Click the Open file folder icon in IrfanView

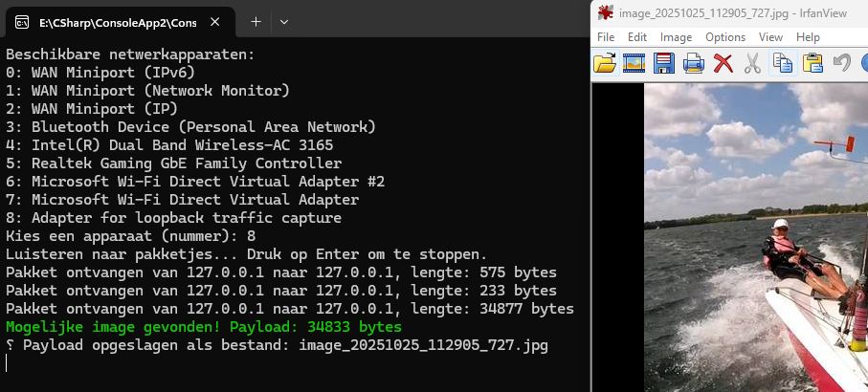605,64
